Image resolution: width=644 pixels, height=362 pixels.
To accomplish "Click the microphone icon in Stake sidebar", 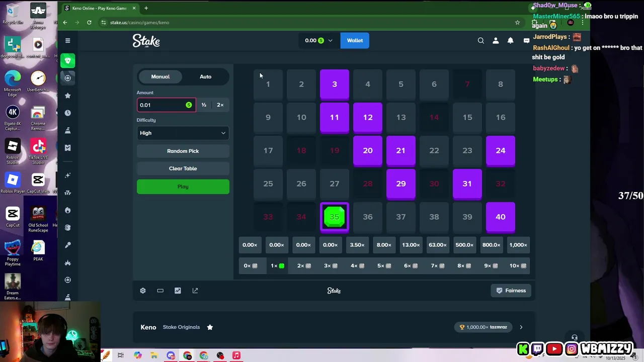I will [68, 245].
